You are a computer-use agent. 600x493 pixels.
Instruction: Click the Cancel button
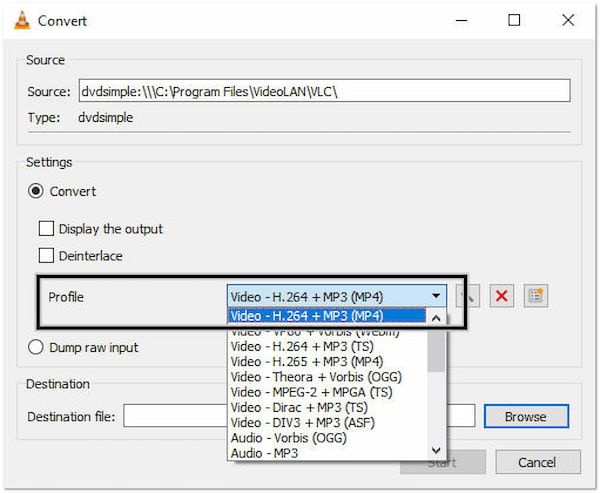[x=538, y=462]
